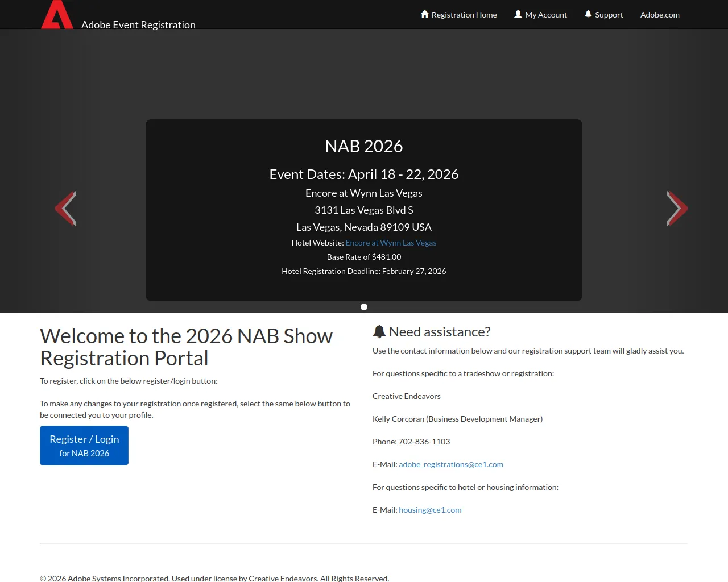Click the housing@ce1.com email link
Viewport: 728px width, 582px height.
tap(430, 510)
